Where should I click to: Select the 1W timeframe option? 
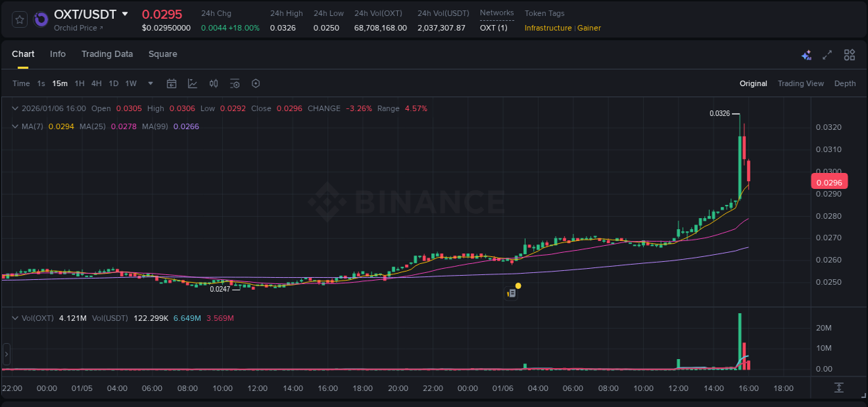click(x=131, y=83)
